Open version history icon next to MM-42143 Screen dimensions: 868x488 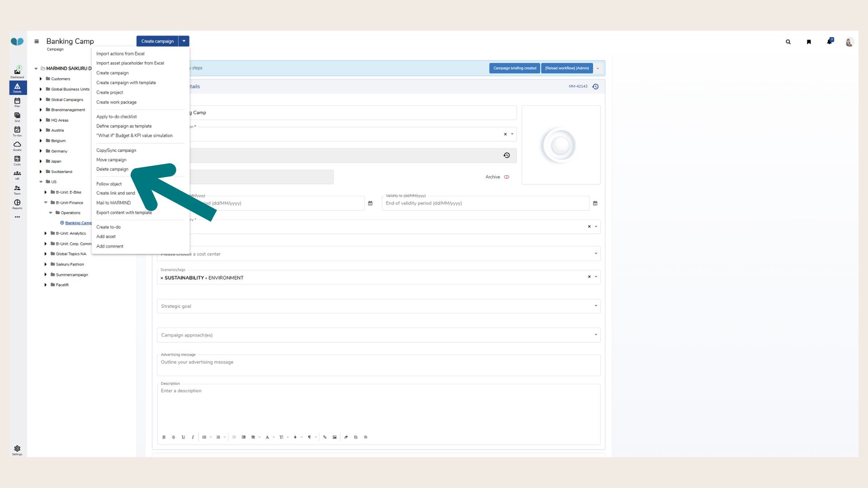click(x=595, y=87)
